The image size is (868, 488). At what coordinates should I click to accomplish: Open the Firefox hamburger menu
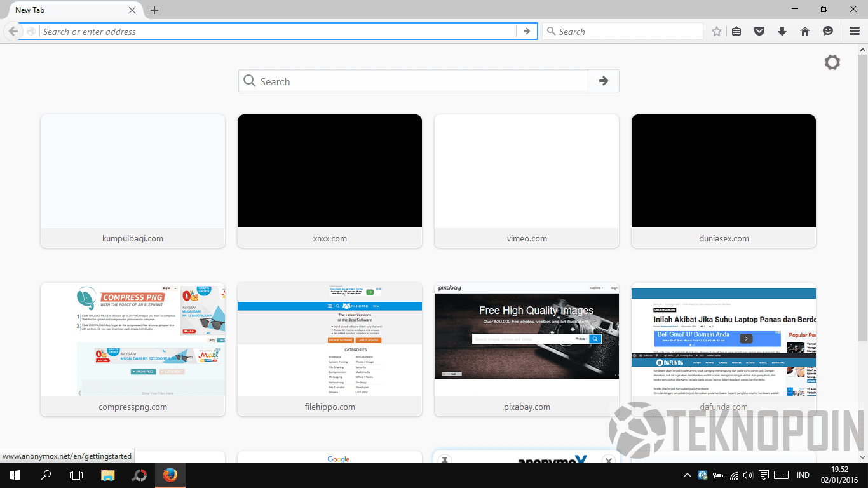pyautogui.click(x=855, y=31)
